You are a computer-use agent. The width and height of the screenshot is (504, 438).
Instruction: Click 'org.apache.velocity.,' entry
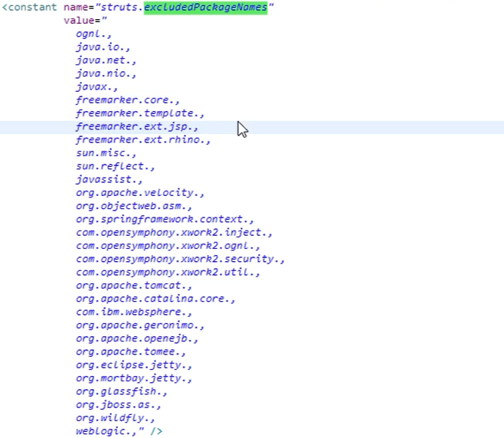point(139,193)
